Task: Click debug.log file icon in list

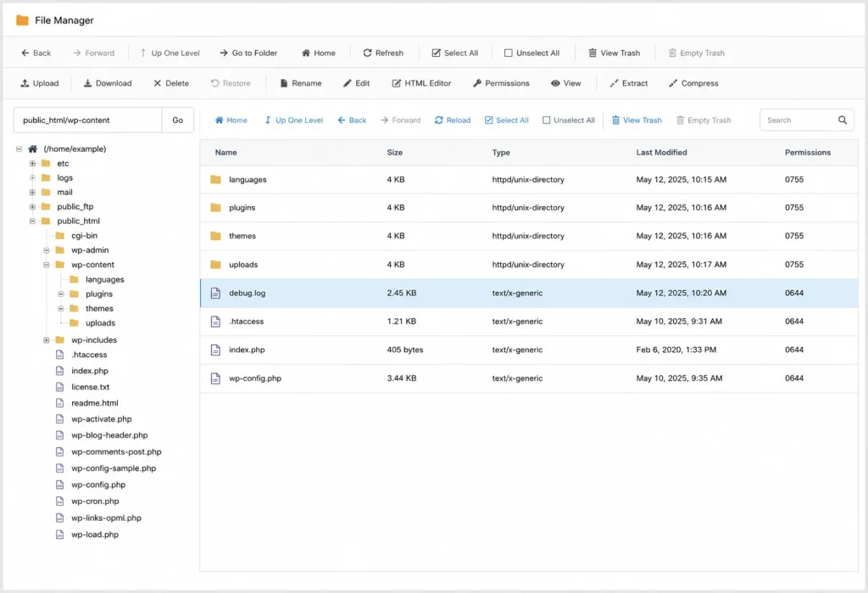Action: pyautogui.click(x=216, y=294)
